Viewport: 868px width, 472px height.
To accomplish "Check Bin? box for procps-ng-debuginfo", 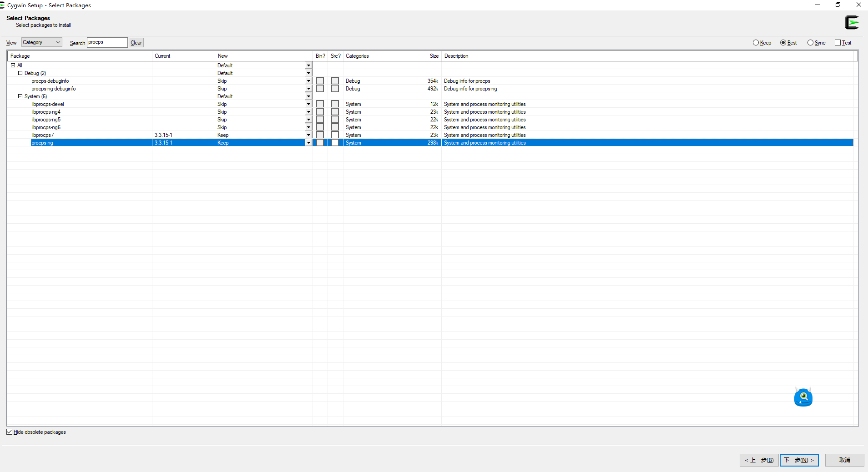I will pos(320,89).
